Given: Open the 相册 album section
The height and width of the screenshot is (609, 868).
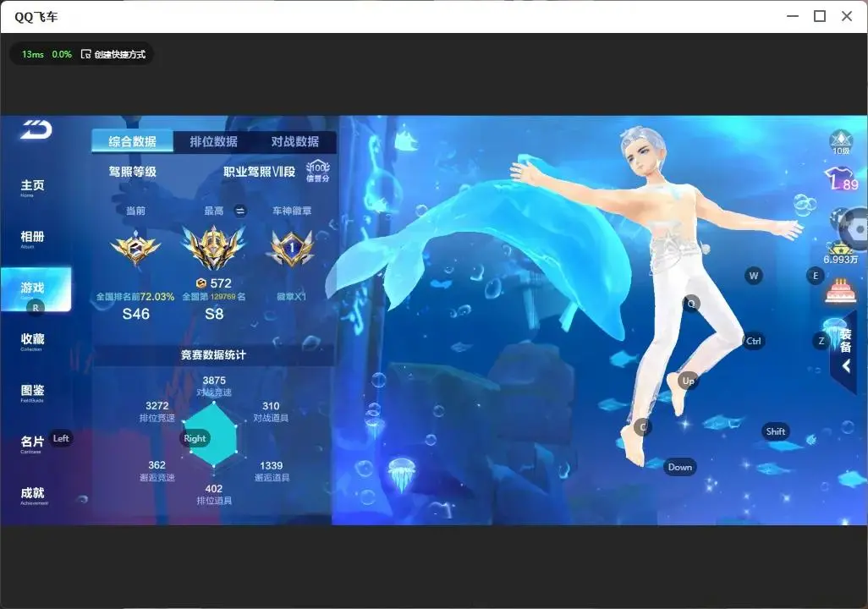Looking at the screenshot, I should coord(32,239).
